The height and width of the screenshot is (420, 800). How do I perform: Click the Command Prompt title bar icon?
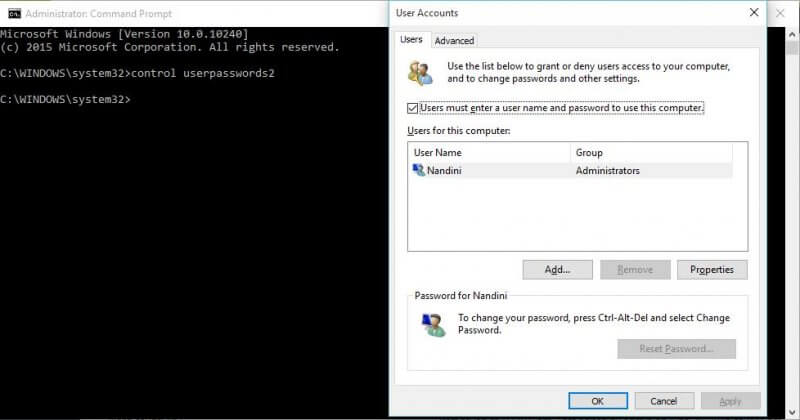[x=14, y=13]
